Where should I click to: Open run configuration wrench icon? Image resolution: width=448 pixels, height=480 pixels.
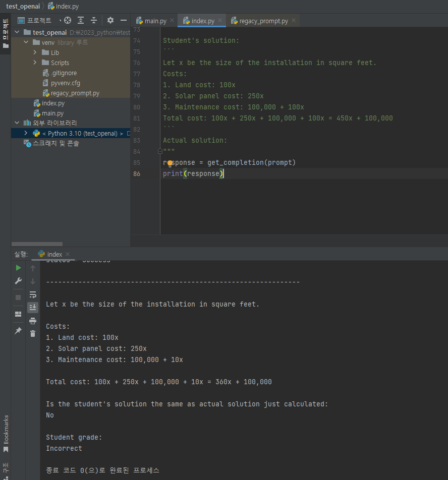click(18, 281)
